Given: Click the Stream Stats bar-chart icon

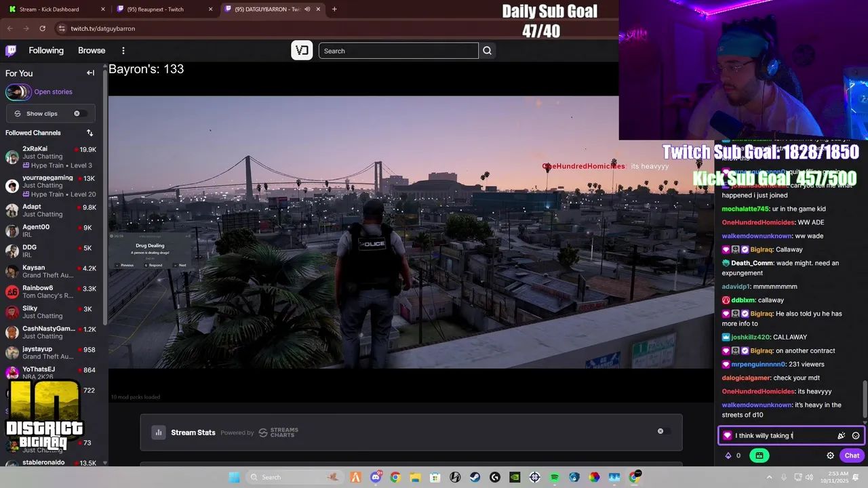Looking at the screenshot, I should coord(158,432).
